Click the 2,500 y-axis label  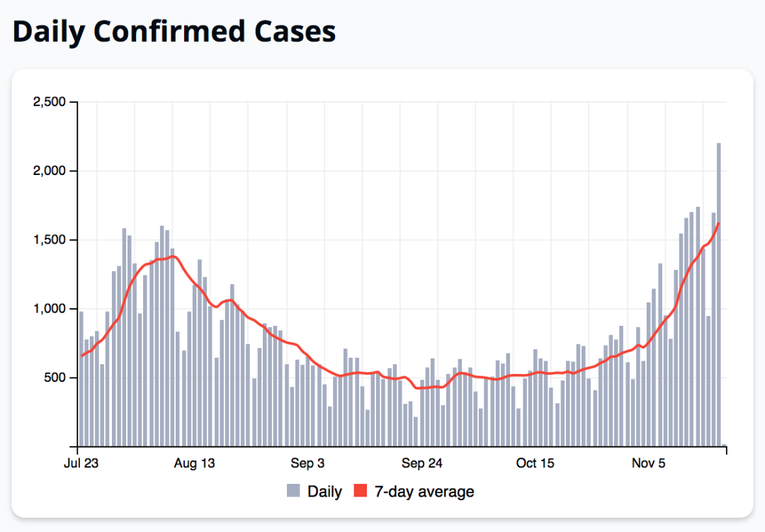coord(50,102)
